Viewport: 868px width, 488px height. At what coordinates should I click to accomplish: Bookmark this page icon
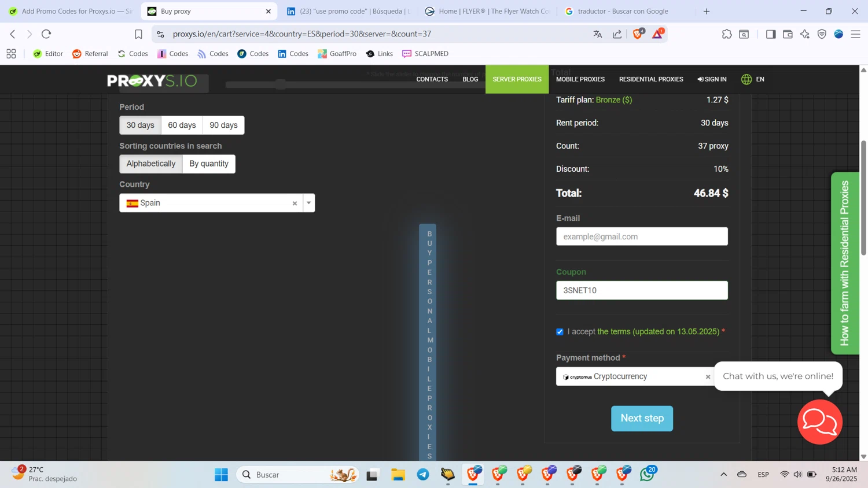coord(138,34)
